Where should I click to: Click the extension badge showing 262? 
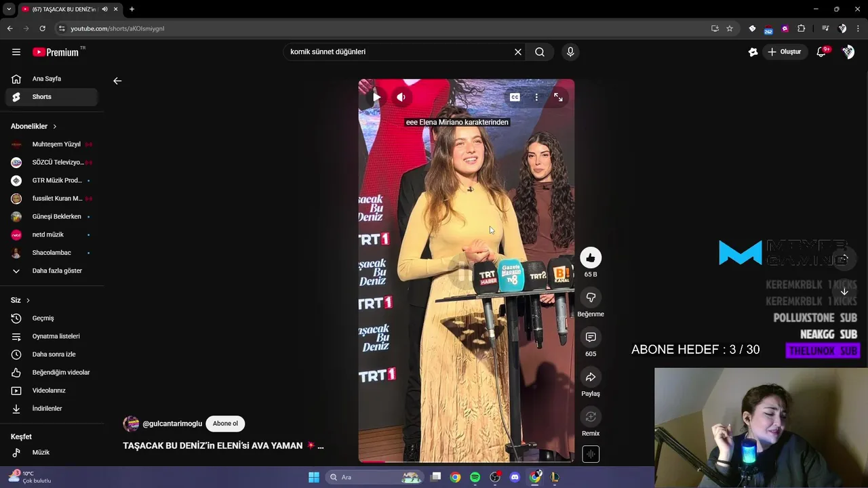coord(768,28)
